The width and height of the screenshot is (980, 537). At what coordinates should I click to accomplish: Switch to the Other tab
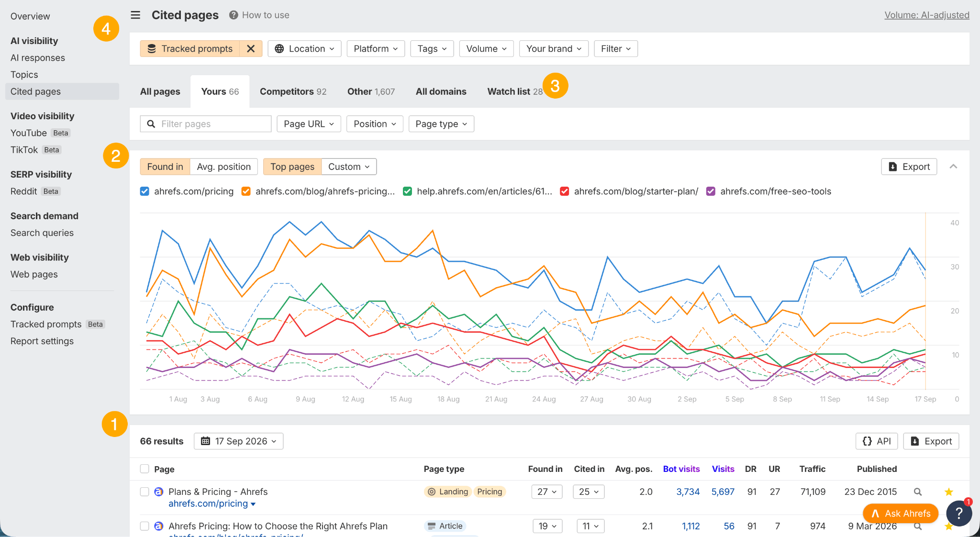tap(371, 91)
